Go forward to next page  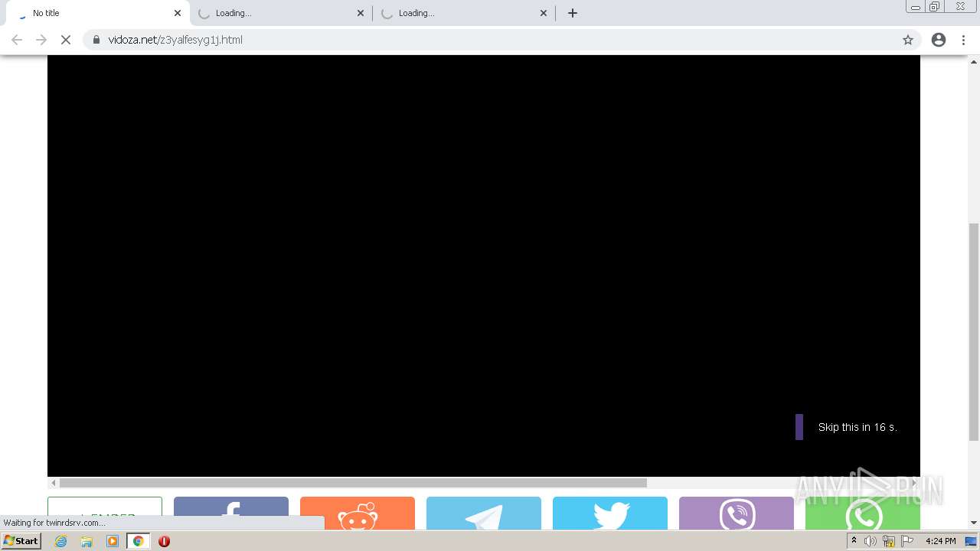41,40
